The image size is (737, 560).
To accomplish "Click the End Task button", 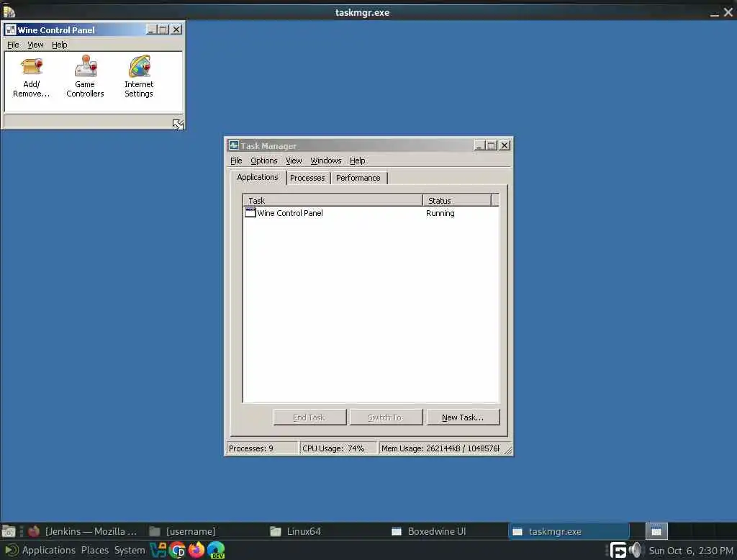I will coord(309,417).
